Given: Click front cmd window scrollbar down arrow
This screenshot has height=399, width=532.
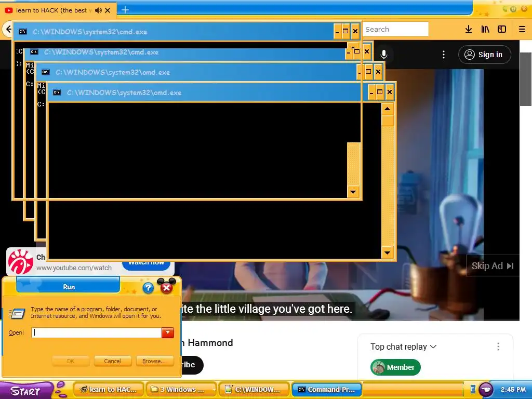Looking at the screenshot, I should pos(388,252).
